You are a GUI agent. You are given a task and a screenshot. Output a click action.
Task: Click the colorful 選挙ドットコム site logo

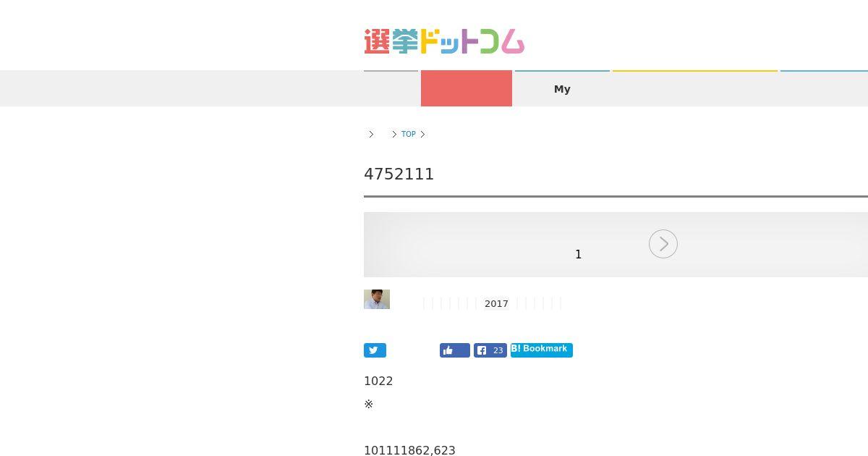click(444, 41)
